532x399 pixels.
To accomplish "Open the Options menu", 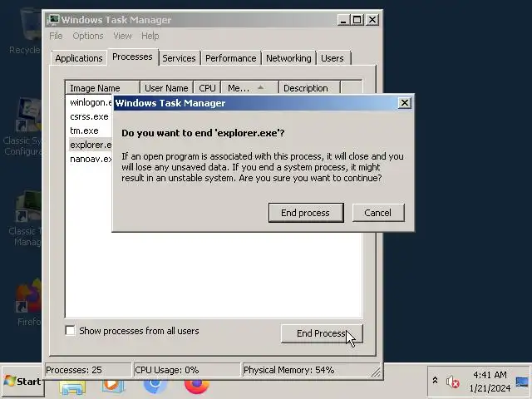I will pyautogui.click(x=88, y=36).
